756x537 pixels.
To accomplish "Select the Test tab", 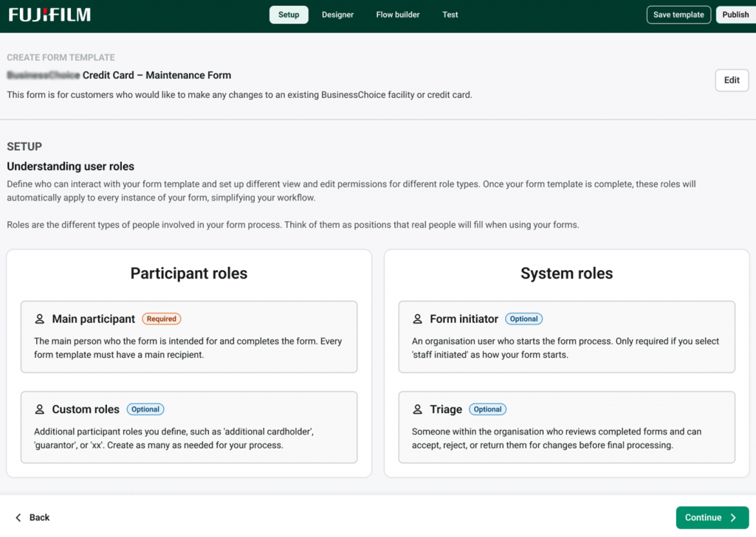I will [x=450, y=14].
